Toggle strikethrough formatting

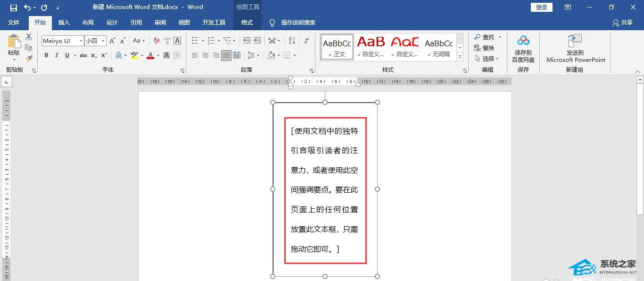point(83,55)
